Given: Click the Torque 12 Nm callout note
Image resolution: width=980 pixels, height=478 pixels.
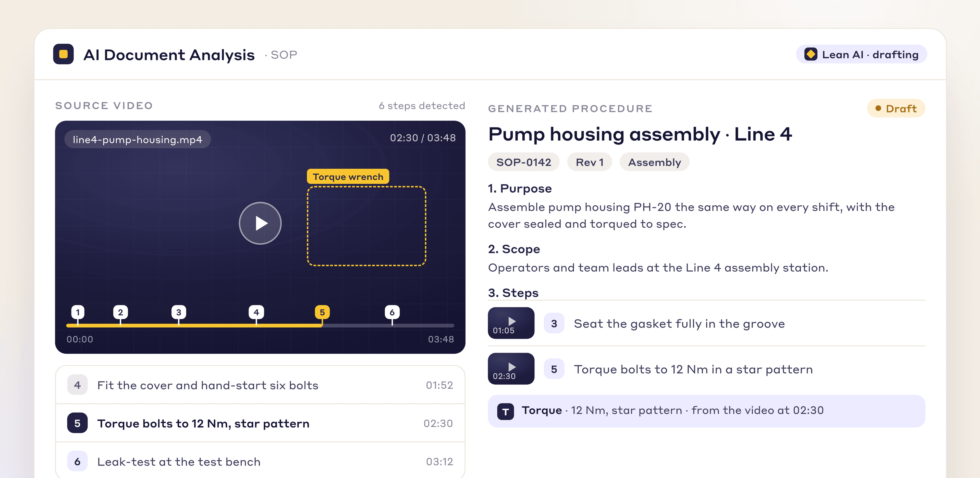Looking at the screenshot, I should (x=706, y=411).
